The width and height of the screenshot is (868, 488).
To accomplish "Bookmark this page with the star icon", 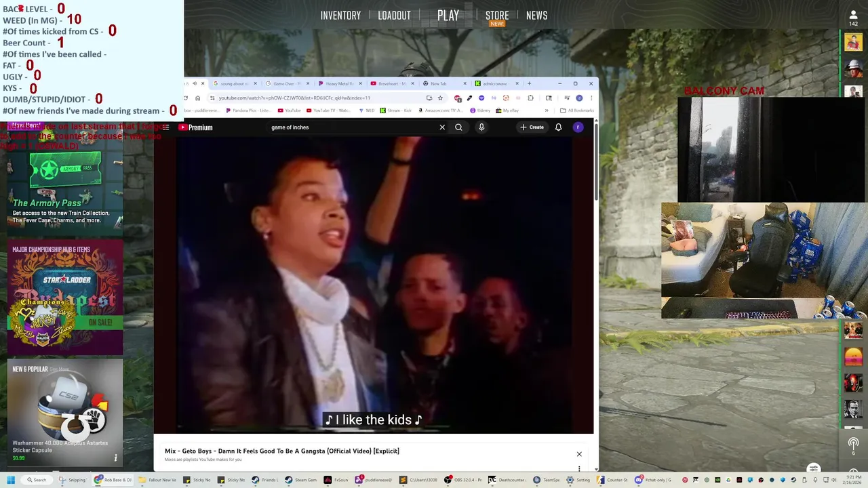I will tap(440, 98).
